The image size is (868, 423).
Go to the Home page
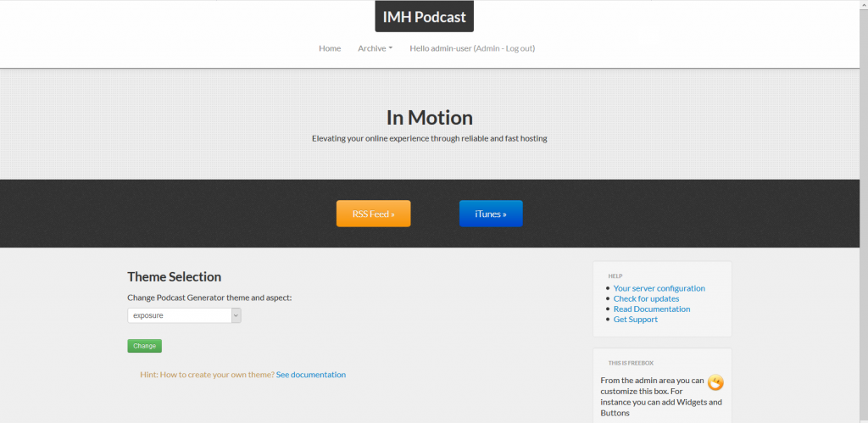coord(330,48)
